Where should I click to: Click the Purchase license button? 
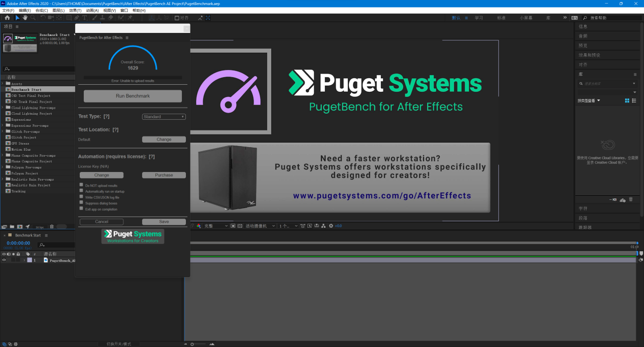coord(164,175)
